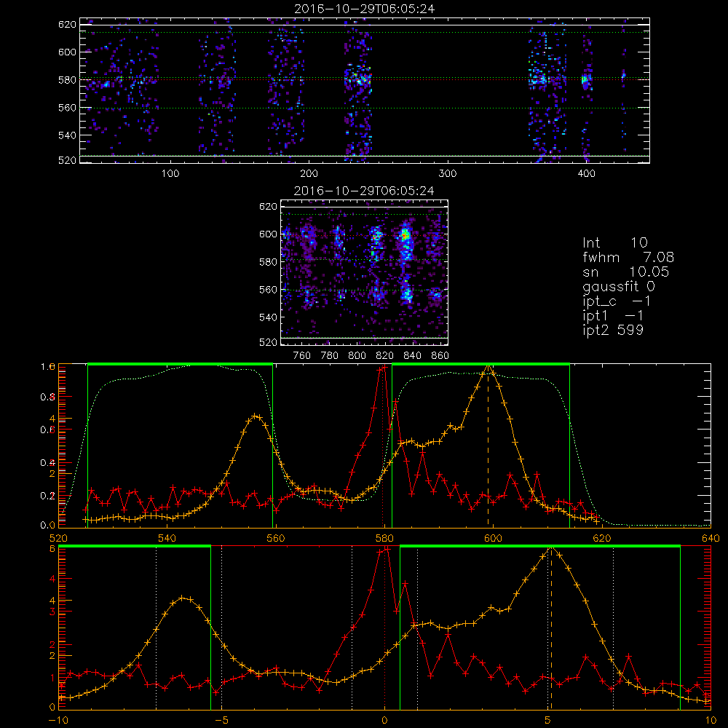Image resolution: width=728 pixels, height=728 pixels.
Task: Click x-axis label 100 of the wide image
Action: pyautogui.click(x=170, y=174)
